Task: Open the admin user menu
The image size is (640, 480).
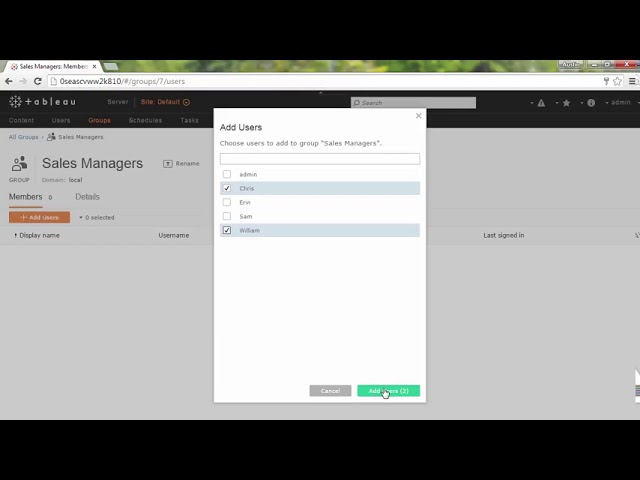Action: pyautogui.click(x=620, y=102)
